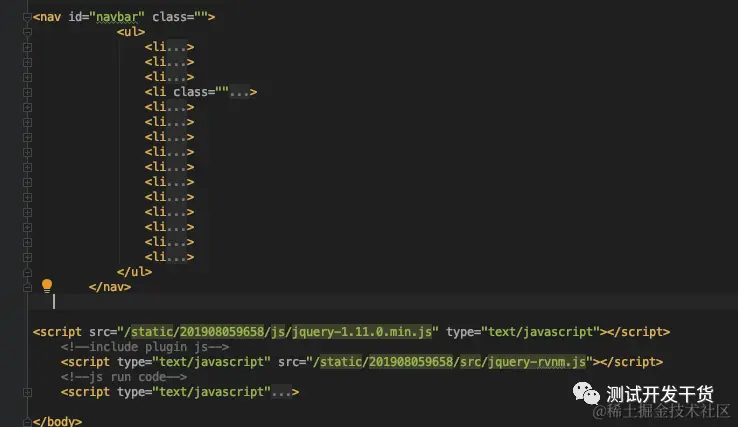
Task: Click the fold marker beside </nav>
Action: [x=27, y=287]
